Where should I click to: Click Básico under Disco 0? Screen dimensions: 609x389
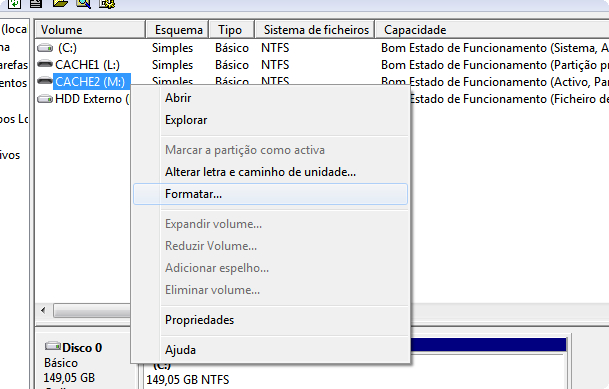[61, 363]
